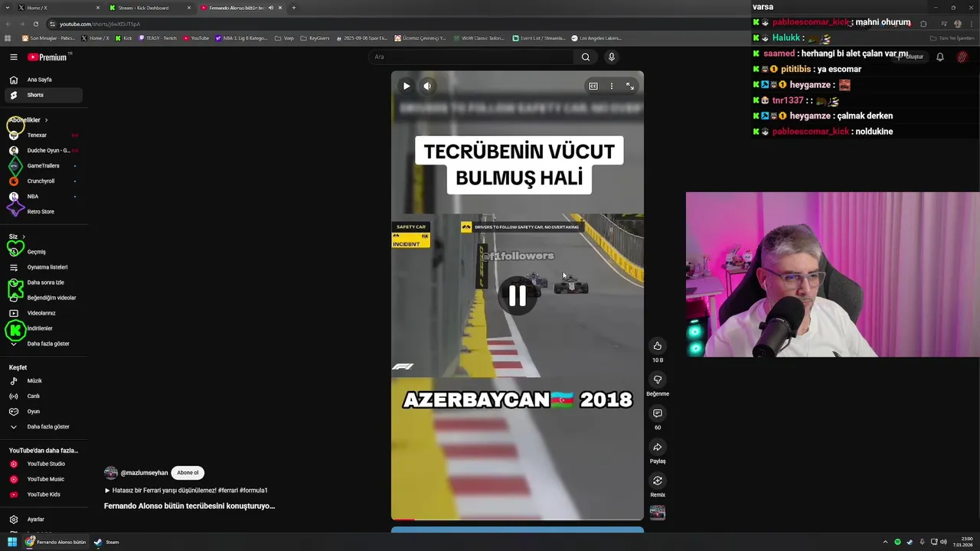Expand the Siz section chevron
The width and height of the screenshot is (980, 551).
[x=24, y=237]
